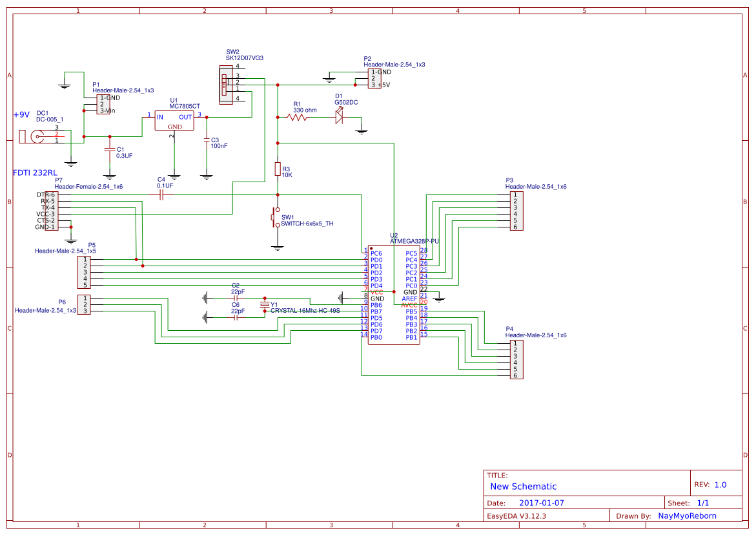This screenshot has width=756, height=535.
Task: Select the P5 five-pin header symbol
Action: point(84,272)
